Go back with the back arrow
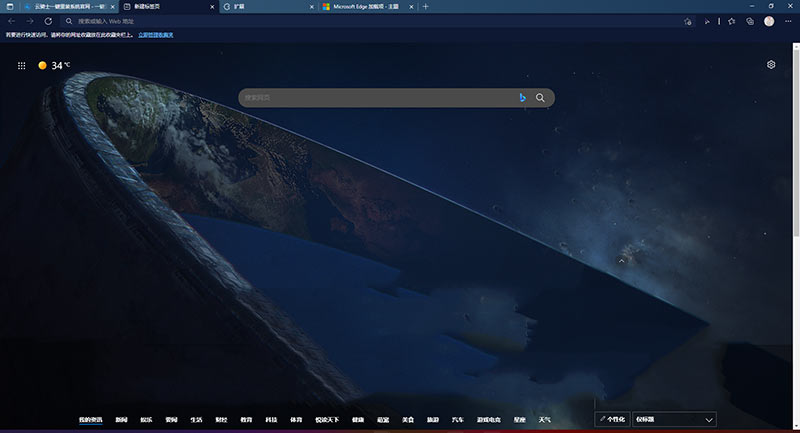 click(x=11, y=21)
